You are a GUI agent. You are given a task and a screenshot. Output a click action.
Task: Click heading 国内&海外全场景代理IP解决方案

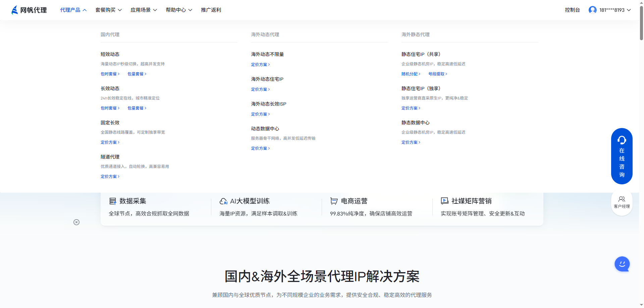tap(322, 276)
